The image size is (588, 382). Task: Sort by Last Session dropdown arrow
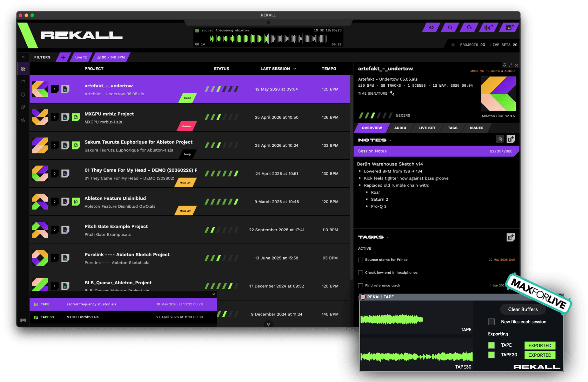pos(295,69)
